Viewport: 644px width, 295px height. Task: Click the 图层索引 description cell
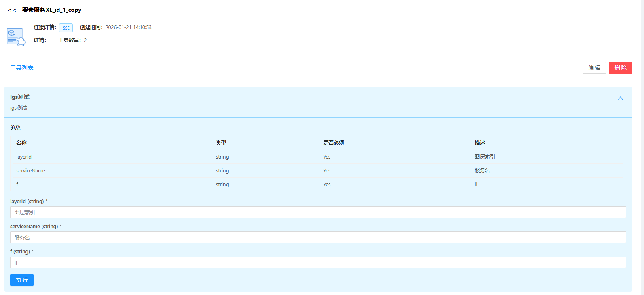(x=485, y=157)
